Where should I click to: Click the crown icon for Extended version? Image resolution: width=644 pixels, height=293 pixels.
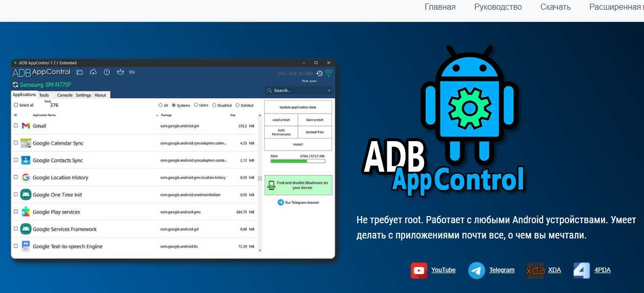(x=120, y=72)
